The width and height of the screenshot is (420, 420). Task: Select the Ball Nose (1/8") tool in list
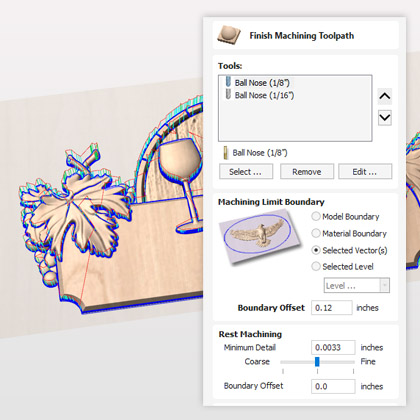(x=257, y=82)
